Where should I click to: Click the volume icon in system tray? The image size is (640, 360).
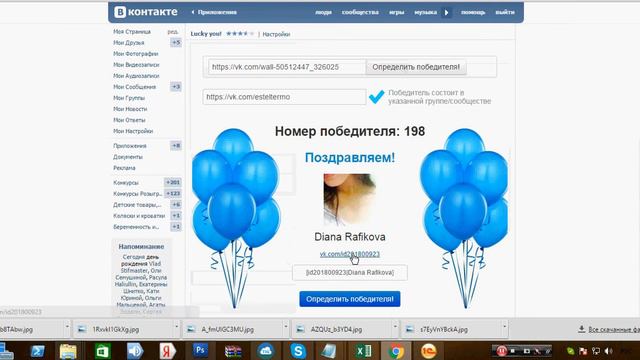pos(609,351)
